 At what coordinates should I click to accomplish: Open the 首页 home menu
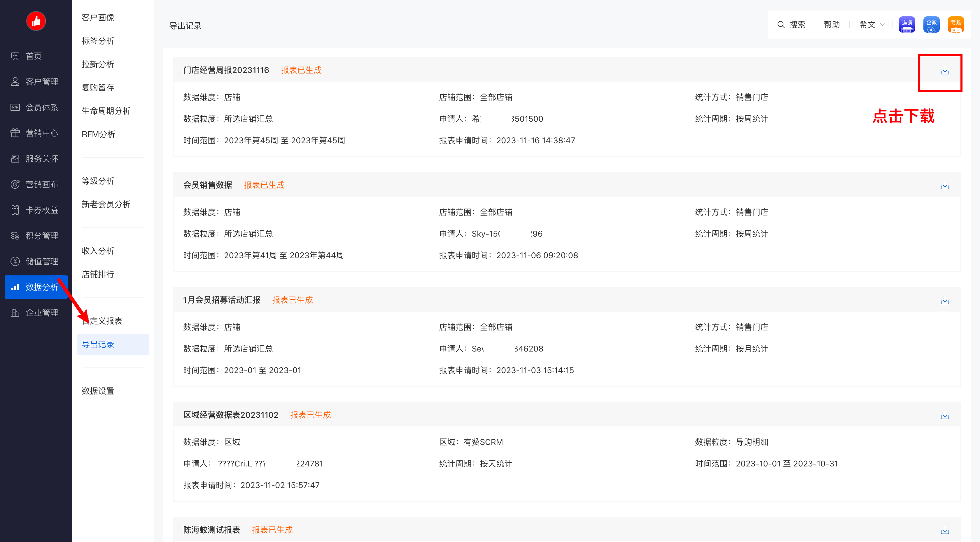(x=34, y=56)
